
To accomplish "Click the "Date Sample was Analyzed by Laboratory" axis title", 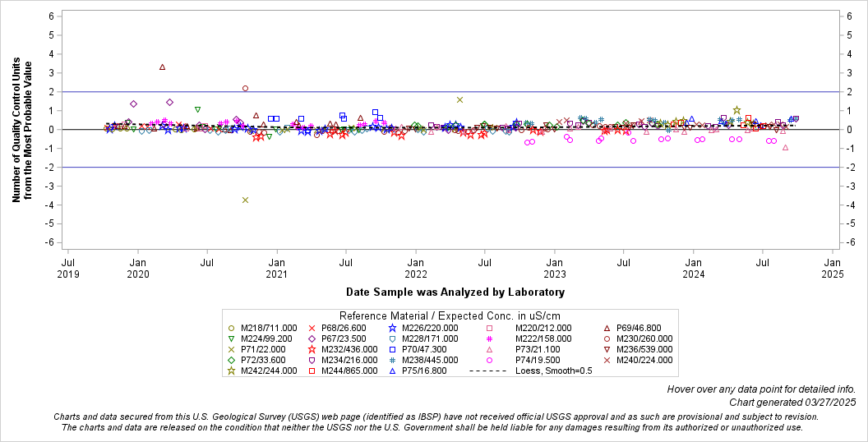I will coord(455,292).
